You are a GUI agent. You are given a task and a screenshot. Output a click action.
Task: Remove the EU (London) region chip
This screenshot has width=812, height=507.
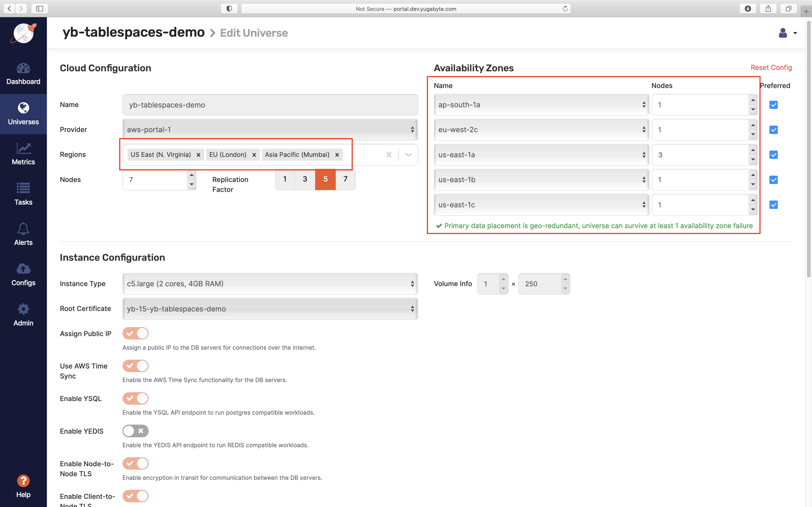[x=254, y=155]
